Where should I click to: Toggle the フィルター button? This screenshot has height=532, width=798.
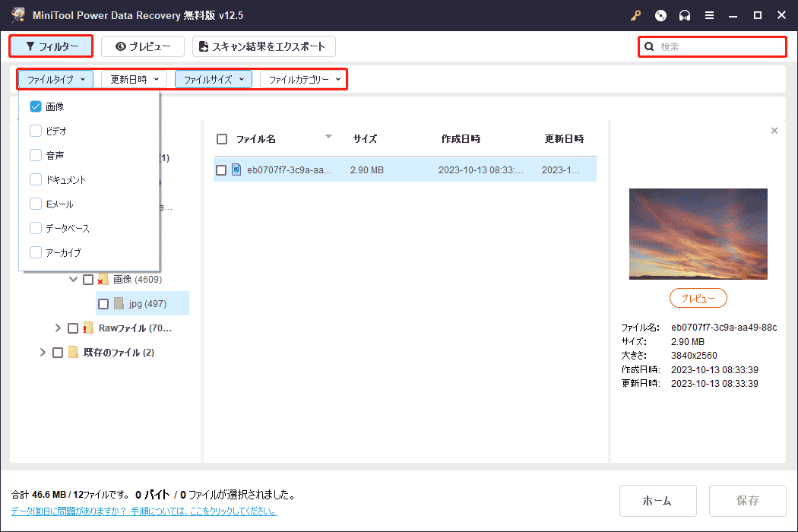[x=51, y=46]
